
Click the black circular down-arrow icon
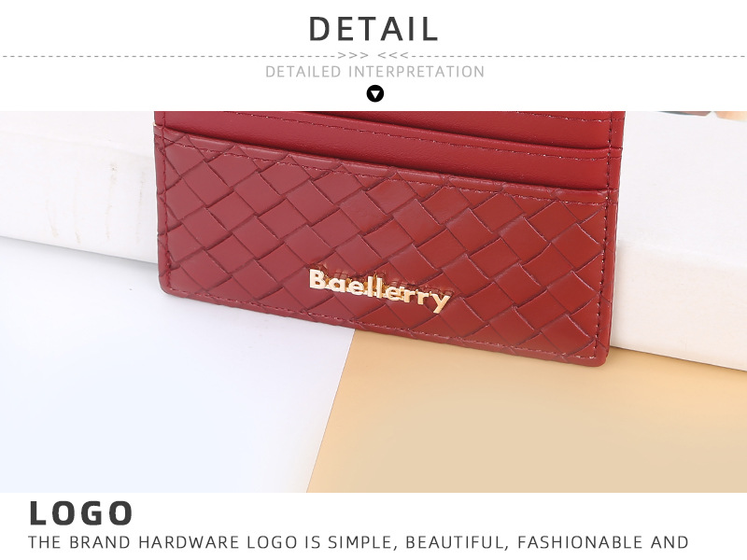375,93
